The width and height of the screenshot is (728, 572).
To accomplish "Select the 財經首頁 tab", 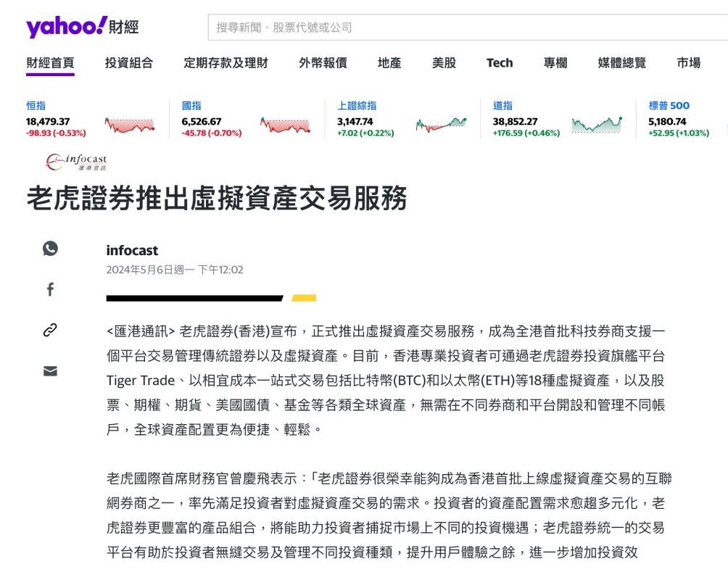I will coord(50,63).
